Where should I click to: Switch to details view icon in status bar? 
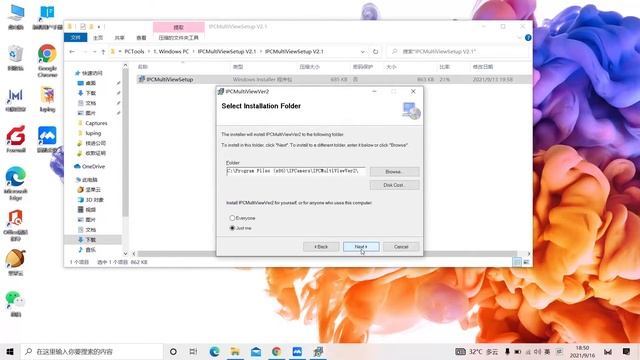coord(517,262)
